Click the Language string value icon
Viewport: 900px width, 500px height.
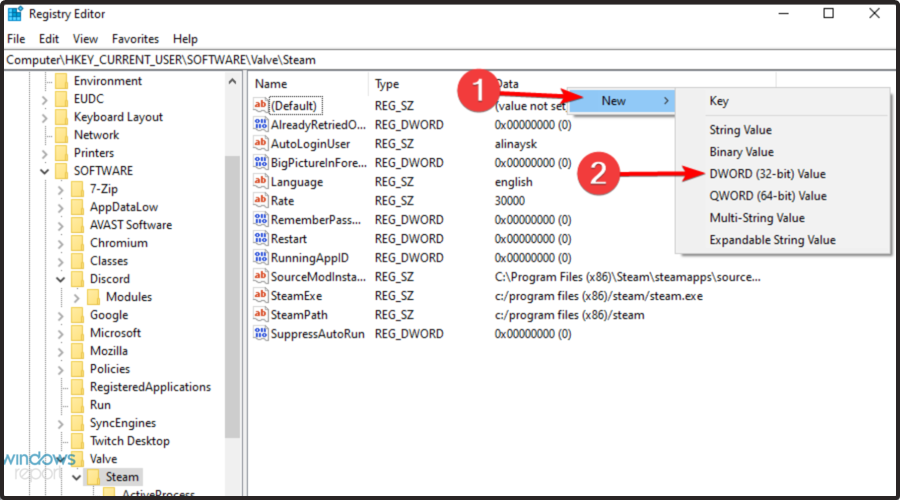click(x=261, y=181)
